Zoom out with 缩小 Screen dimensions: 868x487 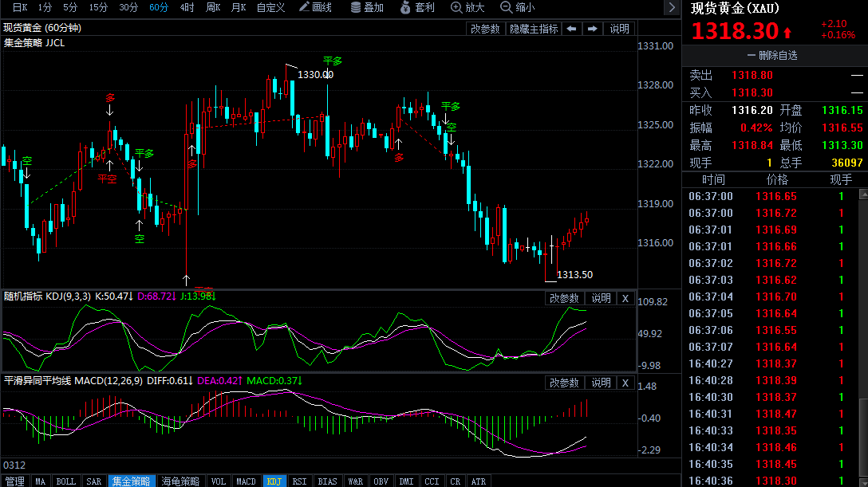click(x=518, y=7)
